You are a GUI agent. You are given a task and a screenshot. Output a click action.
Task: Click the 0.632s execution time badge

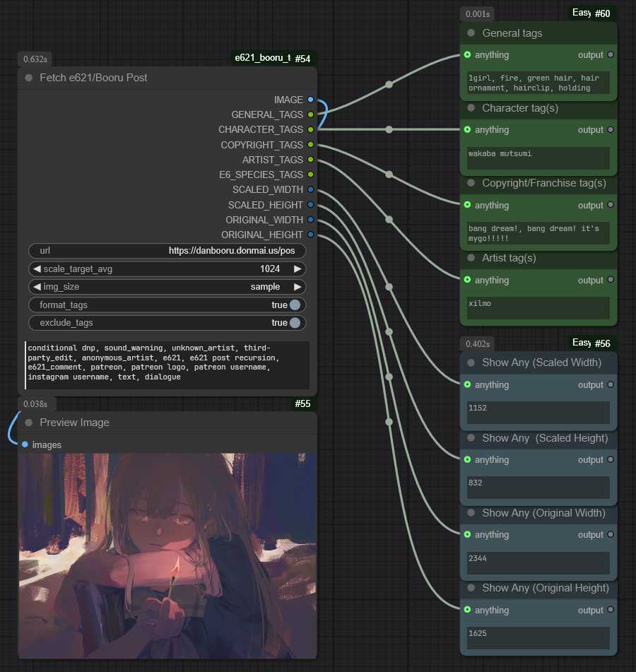pyautogui.click(x=35, y=59)
